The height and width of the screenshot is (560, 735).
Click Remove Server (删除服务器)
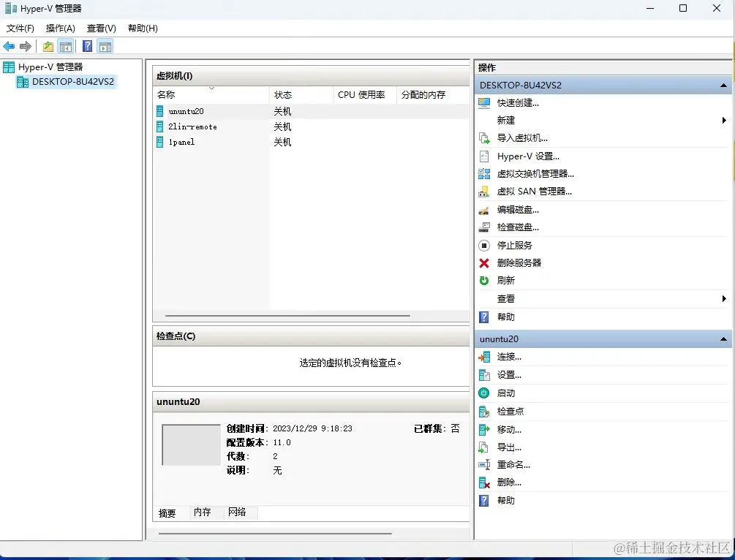point(519,263)
